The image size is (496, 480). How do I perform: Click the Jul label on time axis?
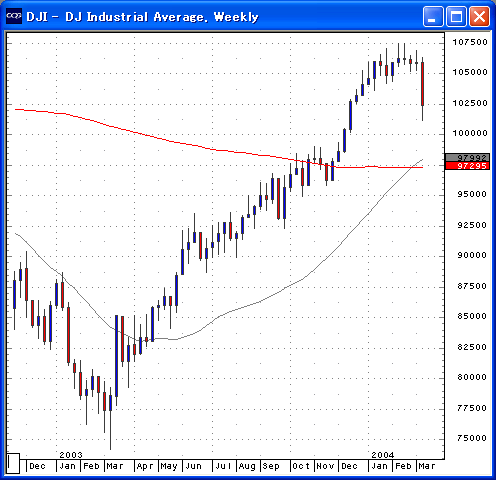223,466
